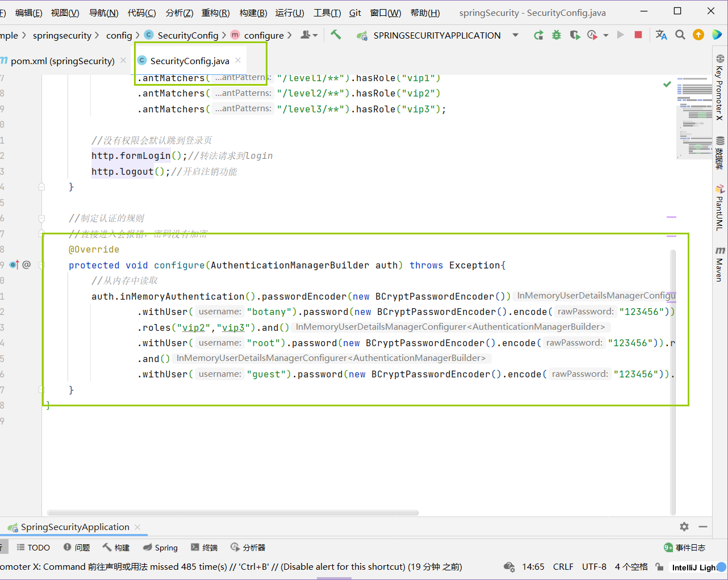Stop the running application with red square
728x580 pixels.
(638, 35)
